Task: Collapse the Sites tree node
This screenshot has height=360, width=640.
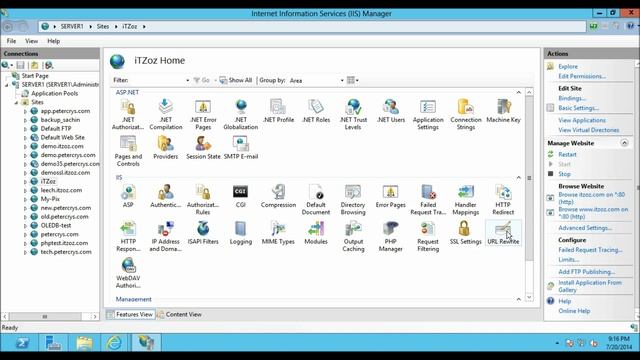Action: point(16,102)
